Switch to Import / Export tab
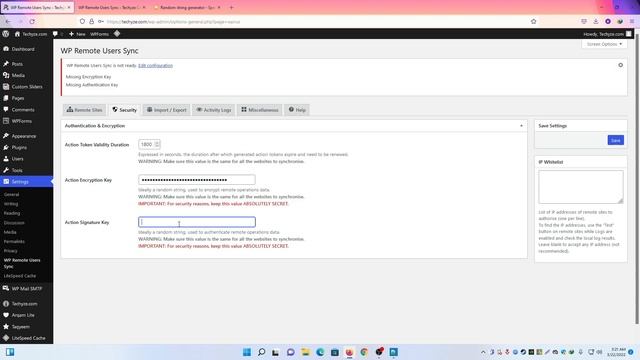This screenshot has width=640, height=360. point(167,110)
